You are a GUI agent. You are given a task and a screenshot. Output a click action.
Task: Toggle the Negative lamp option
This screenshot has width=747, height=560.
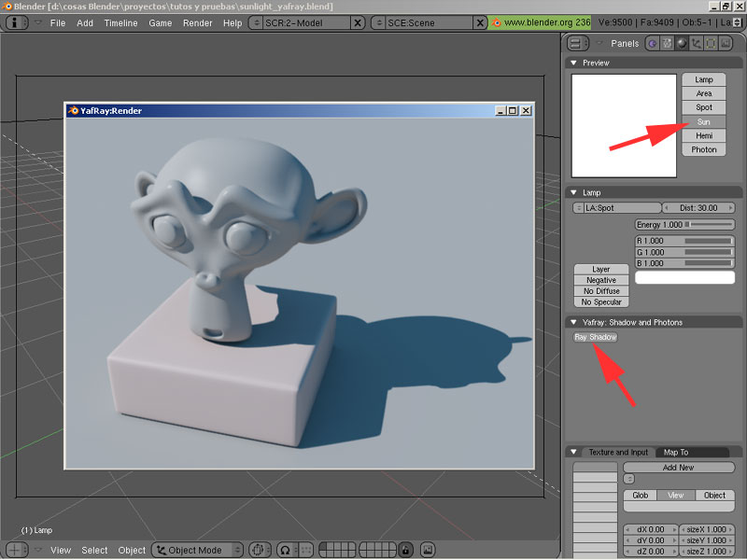coord(600,280)
